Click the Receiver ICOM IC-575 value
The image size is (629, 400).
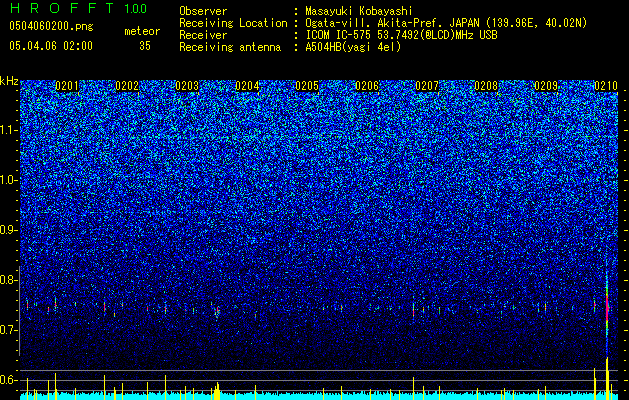click(401, 35)
